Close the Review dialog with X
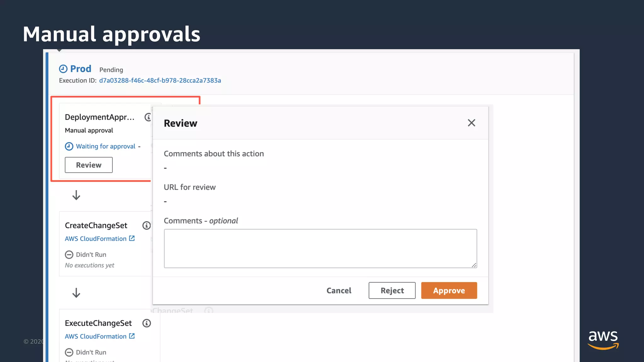The image size is (644, 362). [x=471, y=123]
